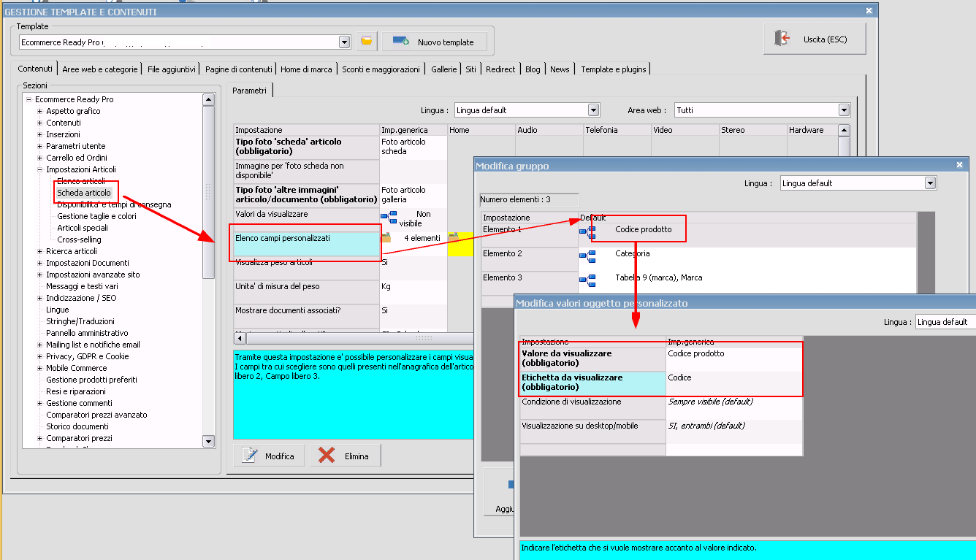Select Articoli speciali in the tree
The height and width of the screenshot is (560, 976).
83,228
